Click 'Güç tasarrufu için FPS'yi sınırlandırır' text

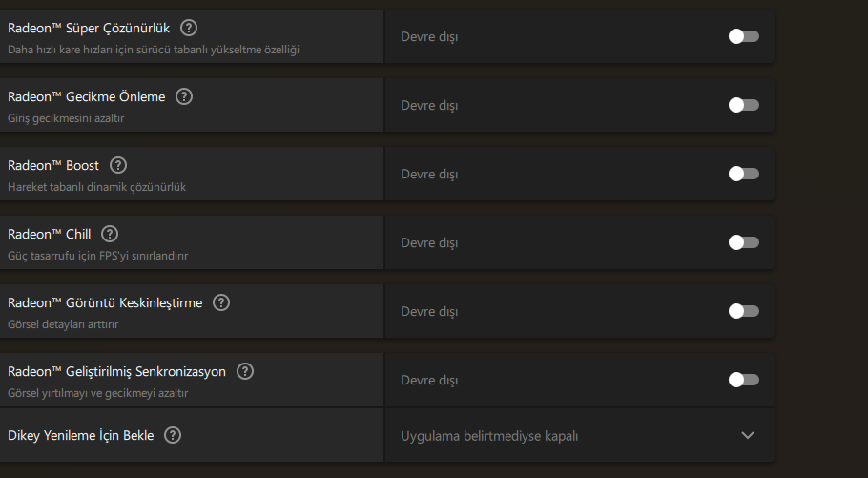98,256
